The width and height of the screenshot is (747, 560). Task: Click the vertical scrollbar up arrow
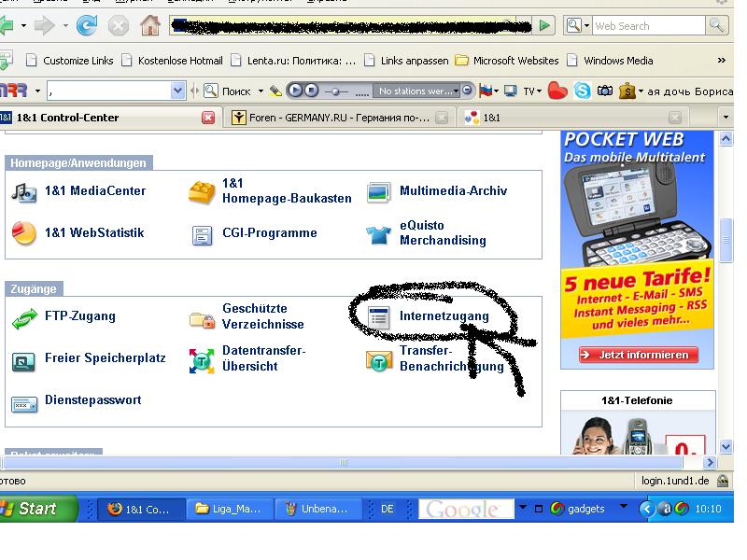tap(726, 139)
